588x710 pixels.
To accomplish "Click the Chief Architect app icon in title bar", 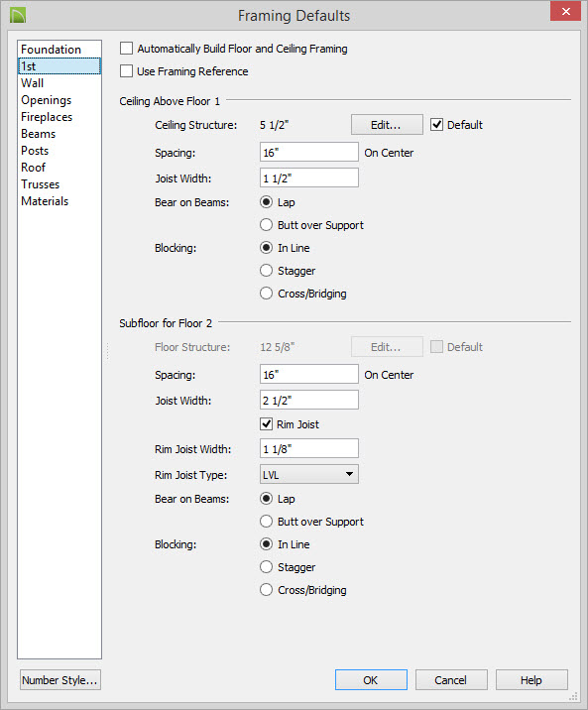I will 18,15.
